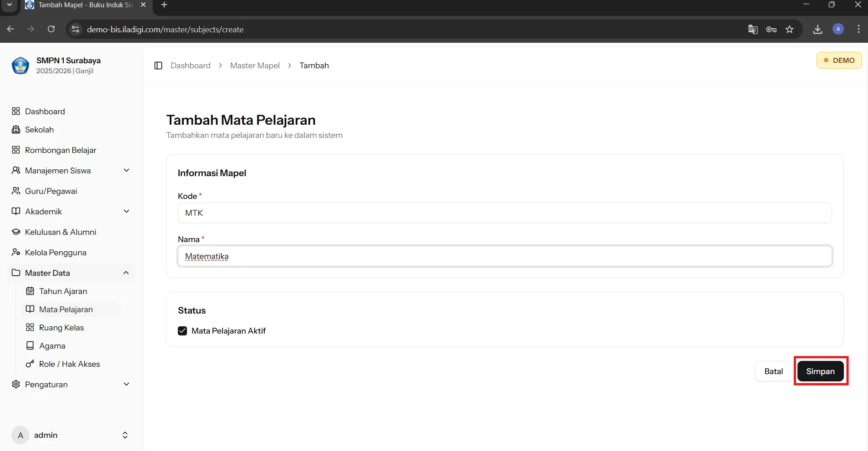Click the Kelulusan & Alumni graduation cap icon
The image size is (868, 451).
(16, 232)
